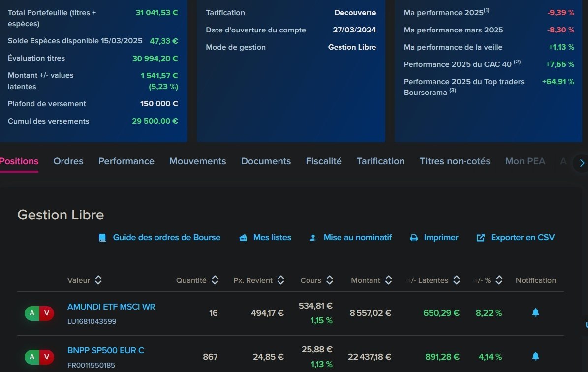The width and height of the screenshot is (588, 372).
Task: Open the AMUNDI ETF MSCI WR security
Action: click(111, 307)
